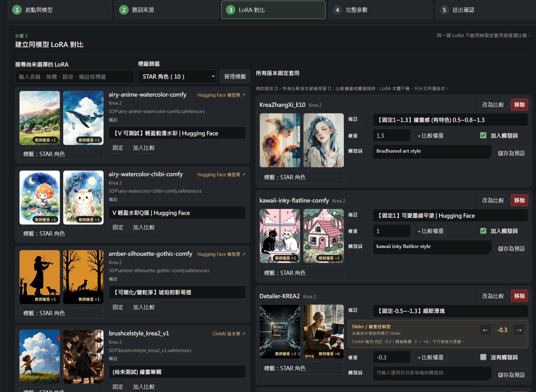Save KreaZhangXi_E10 trigger word as preset
The width and height of the screenshot is (536, 392).
[x=511, y=153]
